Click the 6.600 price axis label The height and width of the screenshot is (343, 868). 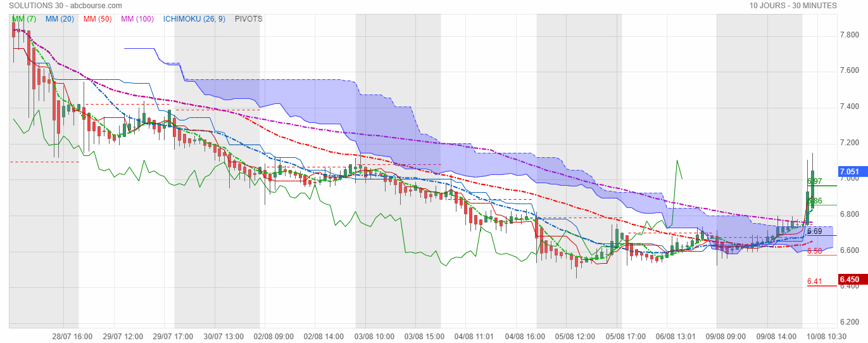(x=849, y=251)
